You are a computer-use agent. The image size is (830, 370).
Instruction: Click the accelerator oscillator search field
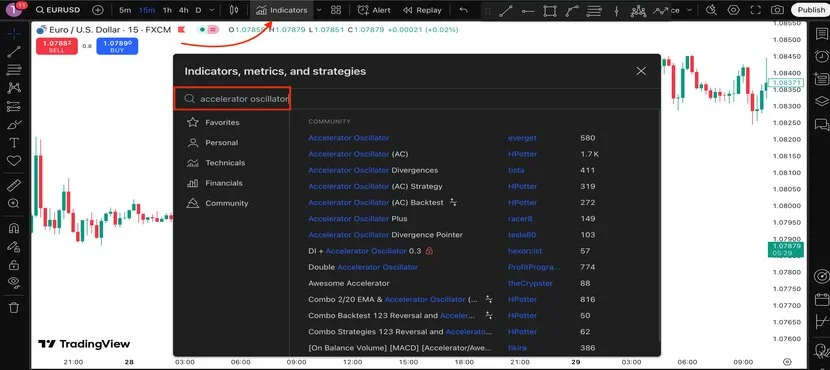[x=233, y=98]
